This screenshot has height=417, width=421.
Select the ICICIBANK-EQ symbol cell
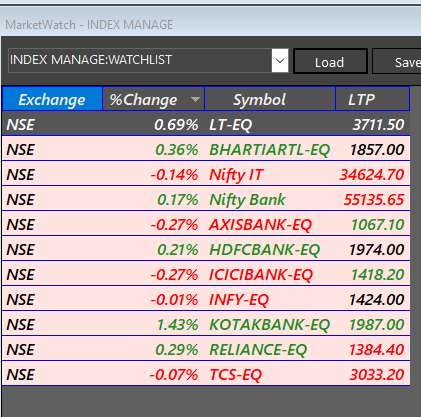(269, 274)
